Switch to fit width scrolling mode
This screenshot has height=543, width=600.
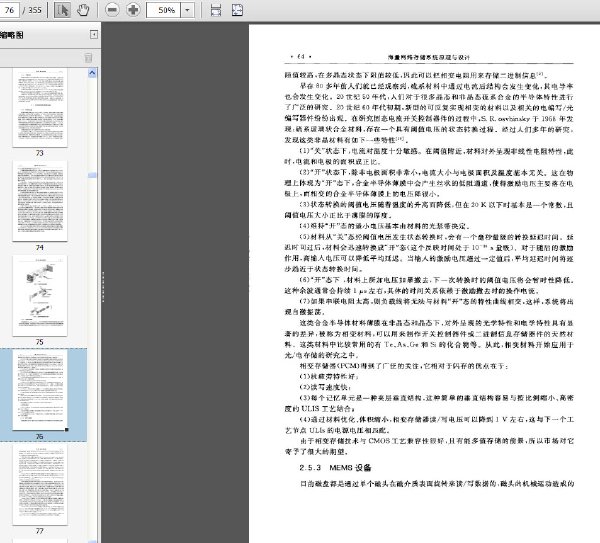tap(216, 10)
